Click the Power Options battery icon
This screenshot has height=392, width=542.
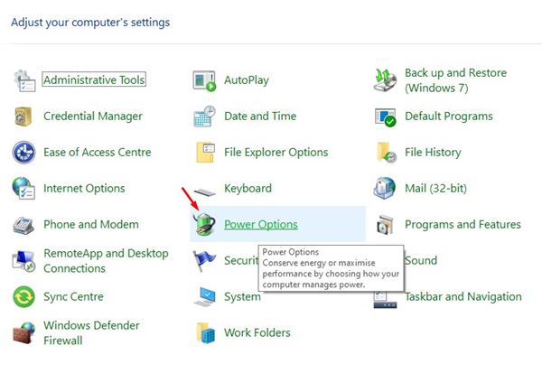click(x=204, y=224)
